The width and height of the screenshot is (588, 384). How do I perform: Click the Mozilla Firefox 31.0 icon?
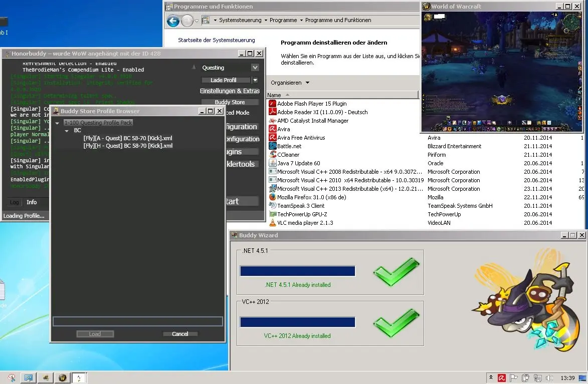tap(273, 197)
